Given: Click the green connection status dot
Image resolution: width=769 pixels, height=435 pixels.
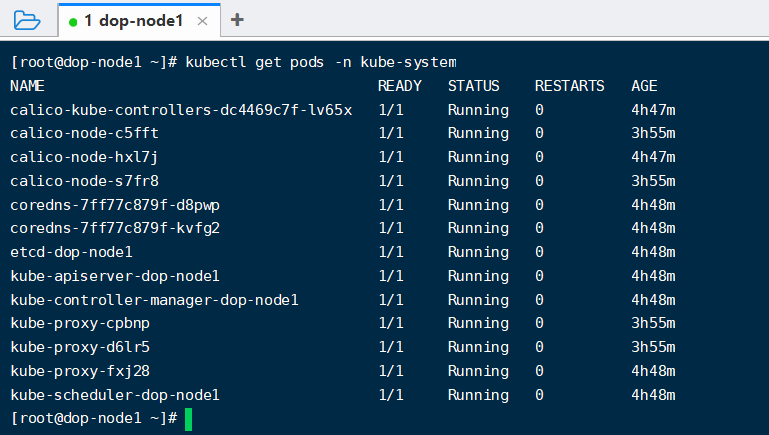Looking at the screenshot, I should click(x=73, y=21).
